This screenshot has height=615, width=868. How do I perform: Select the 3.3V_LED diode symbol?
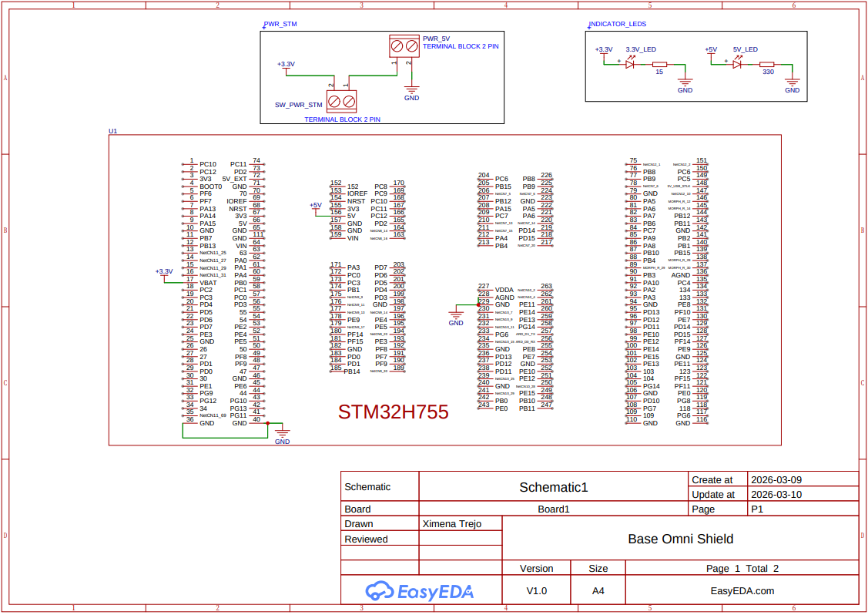point(630,65)
